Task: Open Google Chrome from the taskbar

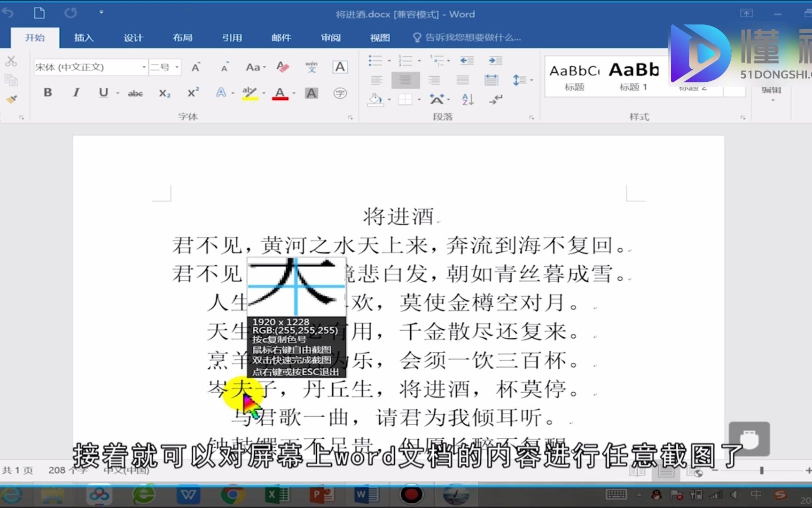Action: pos(233,495)
